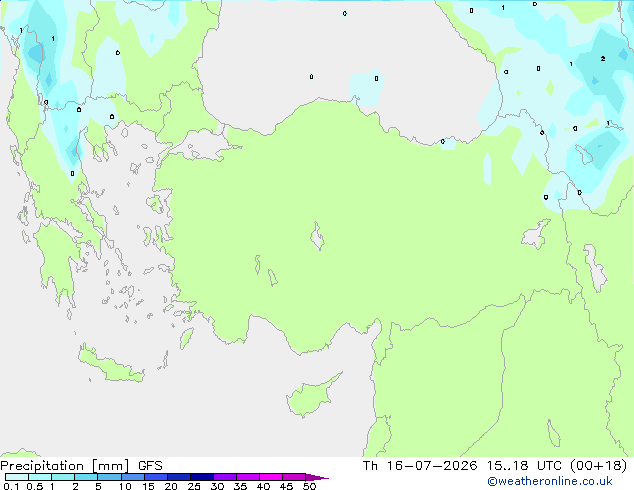Image resolution: width=634 pixels, height=490 pixels.
Task: Select the 45–50 mm legend swatch
Action: click(x=294, y=477)
